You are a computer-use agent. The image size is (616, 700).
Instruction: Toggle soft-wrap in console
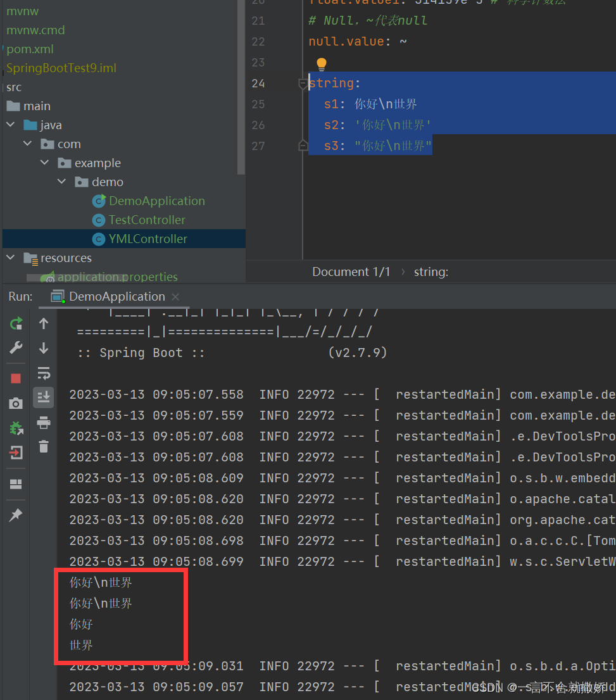coord(44,373)
